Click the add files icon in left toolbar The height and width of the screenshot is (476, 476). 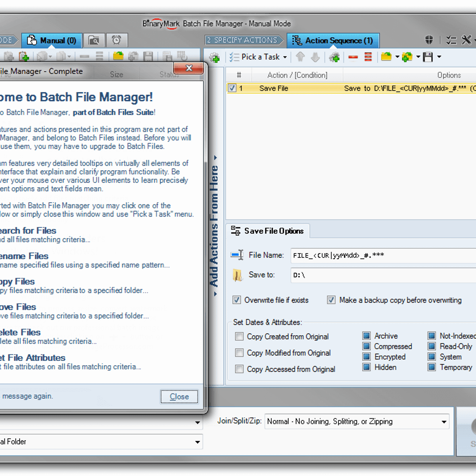[x=9, y=57]
